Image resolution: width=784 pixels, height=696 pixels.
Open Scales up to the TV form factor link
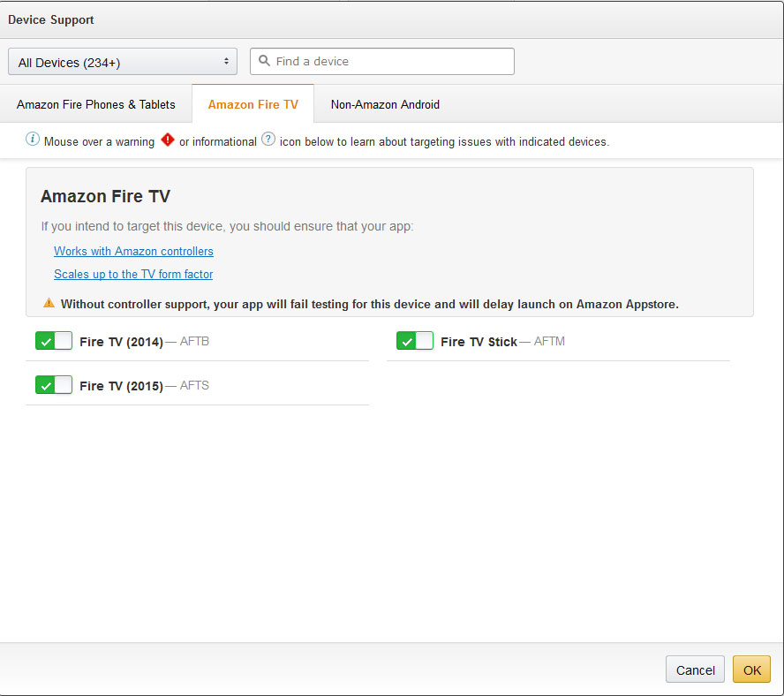pos(133,274)
